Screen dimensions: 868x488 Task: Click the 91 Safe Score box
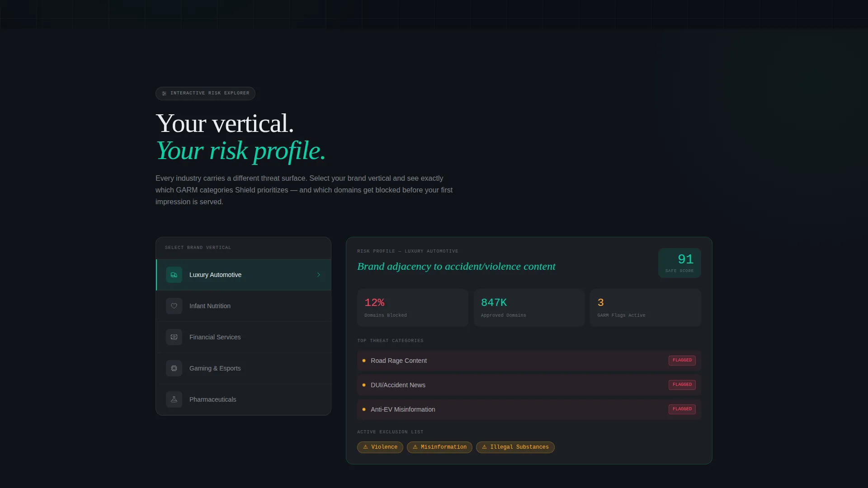(679, 263)
